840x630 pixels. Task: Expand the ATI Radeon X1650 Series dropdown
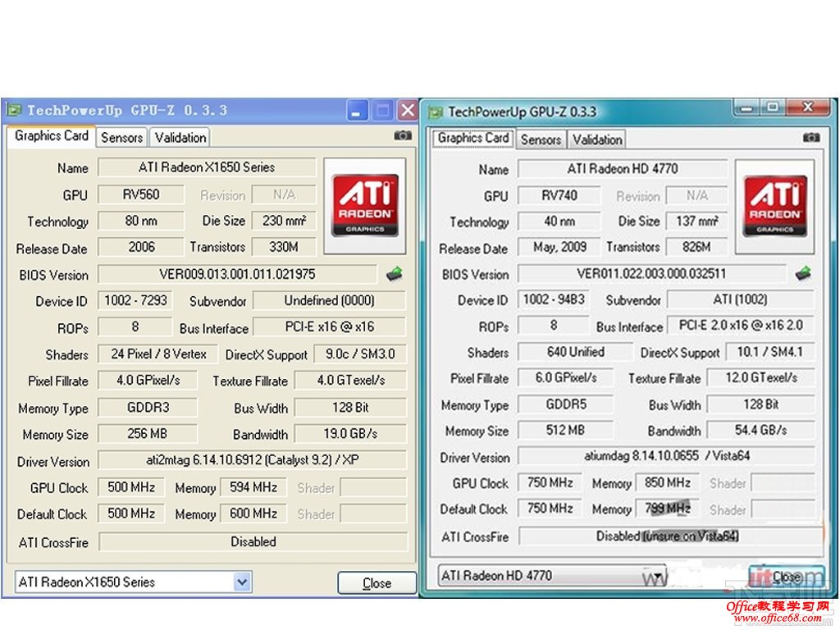(x=242, y=582)
